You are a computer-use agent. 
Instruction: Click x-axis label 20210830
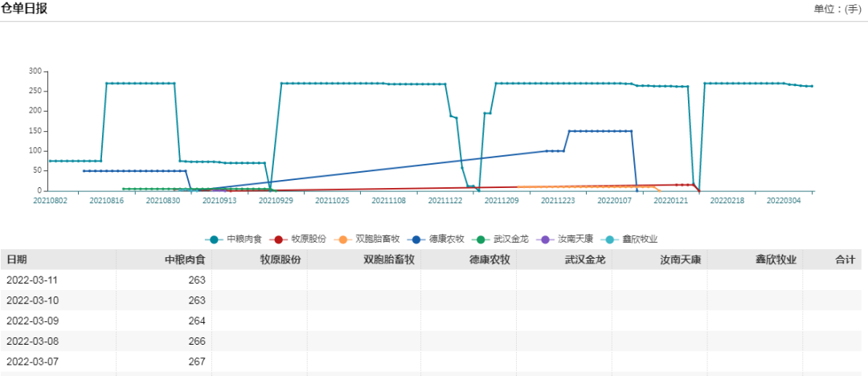(x=162, y=201)
